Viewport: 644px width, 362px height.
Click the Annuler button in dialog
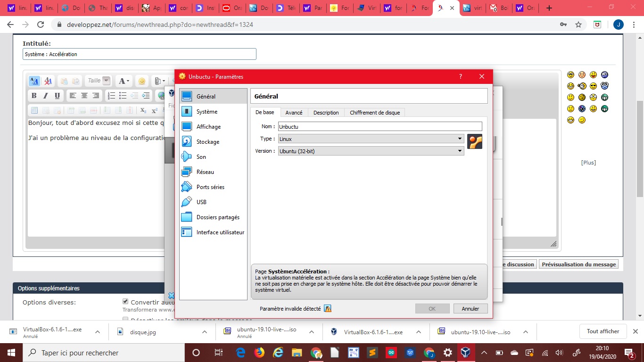coord(471,309)
